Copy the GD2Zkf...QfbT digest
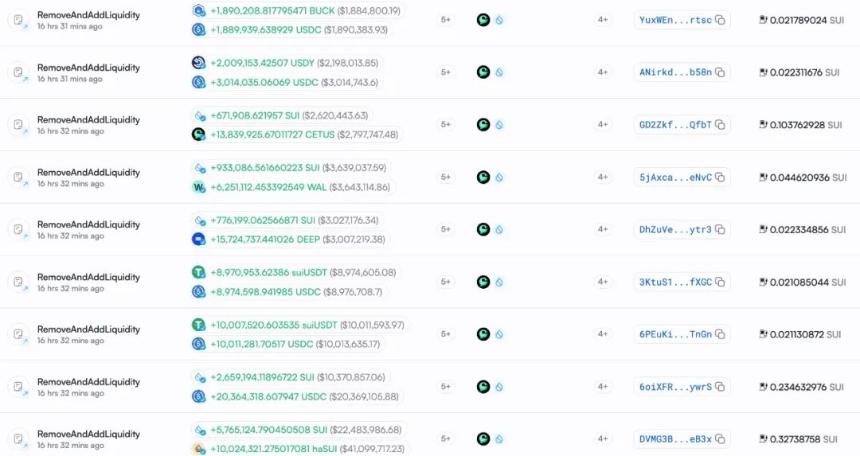Viewport: 860px width, 456px height. click(721, 125)
